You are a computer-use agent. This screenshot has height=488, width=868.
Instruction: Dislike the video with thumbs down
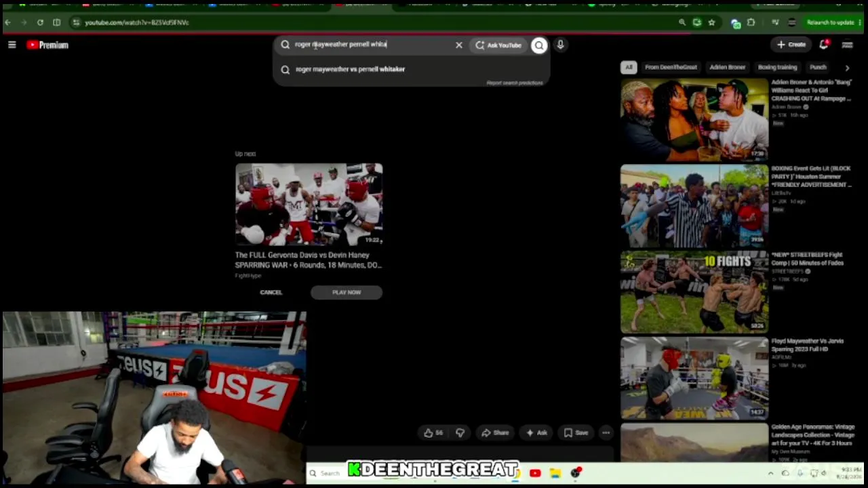[460, 433]
